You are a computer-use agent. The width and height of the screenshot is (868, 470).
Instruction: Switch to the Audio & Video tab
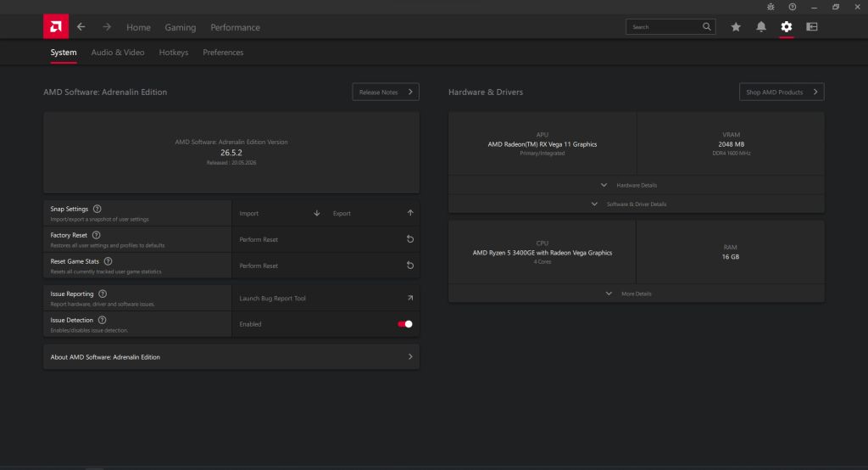click(x=117, y=52)
